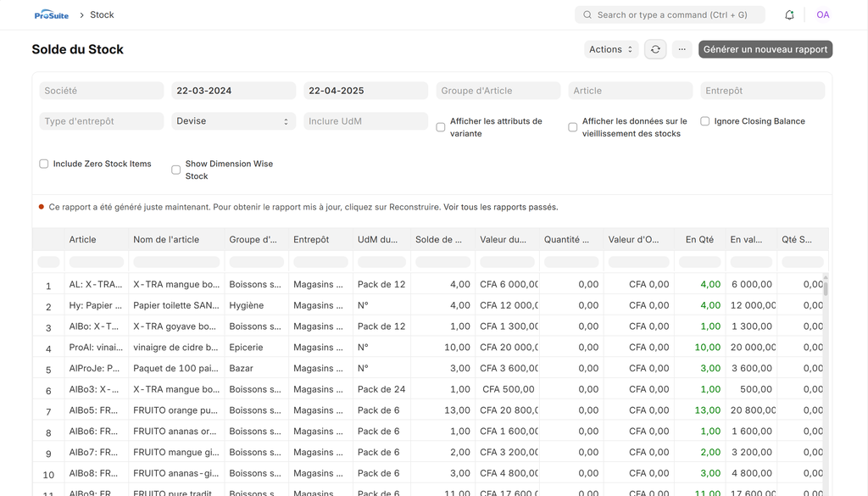The width and height of the screenshot is (868, 496).
Task: Click the search magnifier icon
Action: 587,15
